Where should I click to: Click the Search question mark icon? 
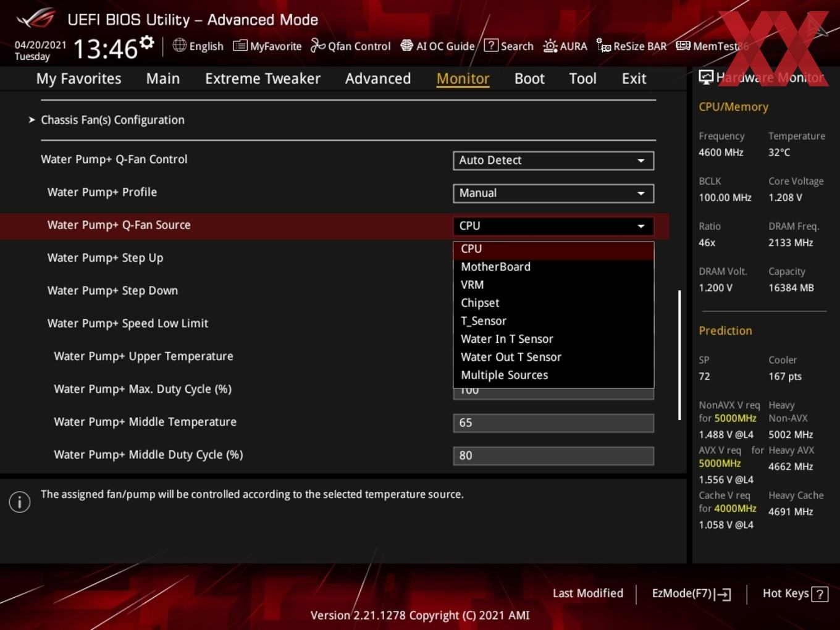click(491, 45)
